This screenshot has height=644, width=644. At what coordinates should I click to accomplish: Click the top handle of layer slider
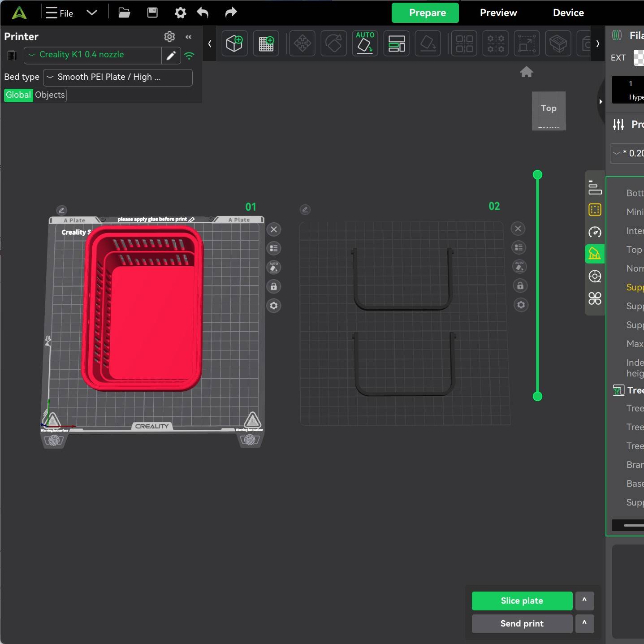point(537,175)
